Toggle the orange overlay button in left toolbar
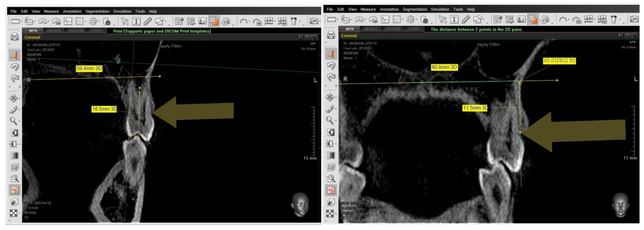 214,21
